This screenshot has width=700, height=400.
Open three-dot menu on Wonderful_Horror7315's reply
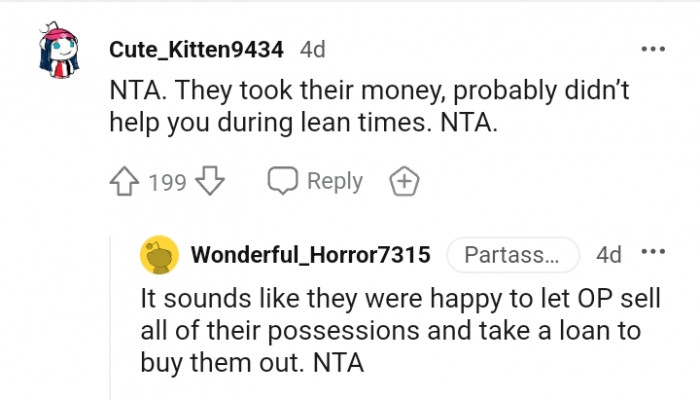point(652,254)
